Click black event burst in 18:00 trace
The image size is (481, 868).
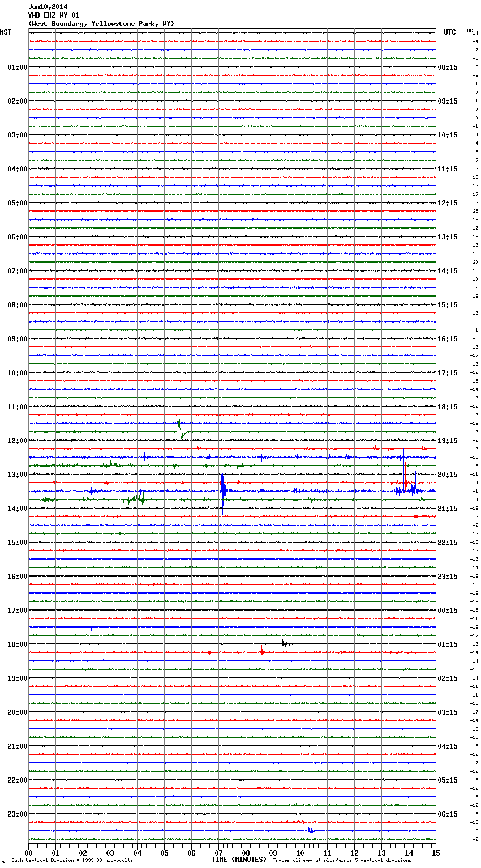click(285, 643)
